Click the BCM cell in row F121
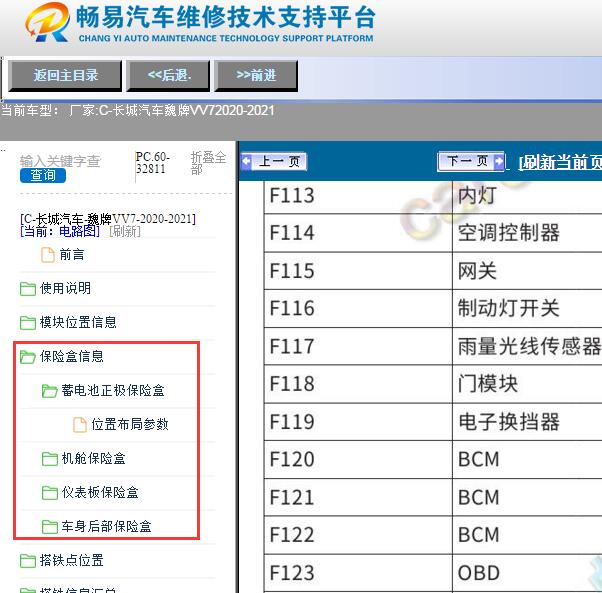Viewport: 602px width, 593px height. 527,497
